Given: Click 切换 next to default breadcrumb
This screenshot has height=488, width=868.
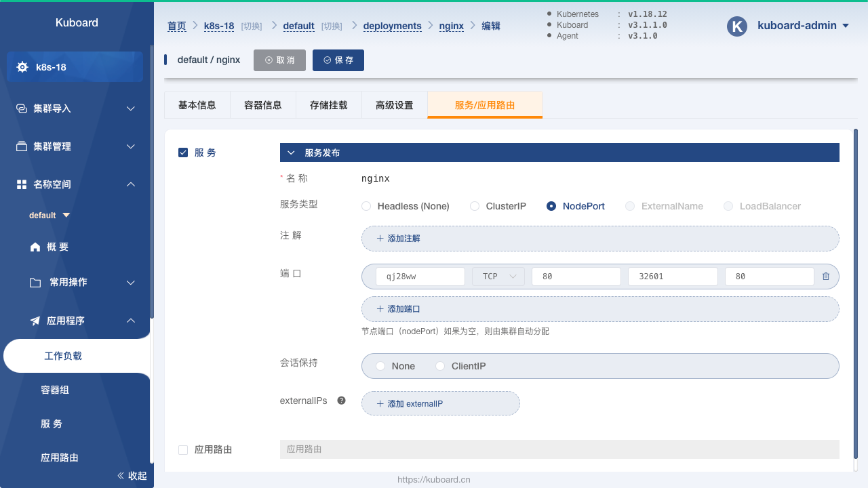Looking at the screenshot, I should pyautogui.click(x=332, y=26).
